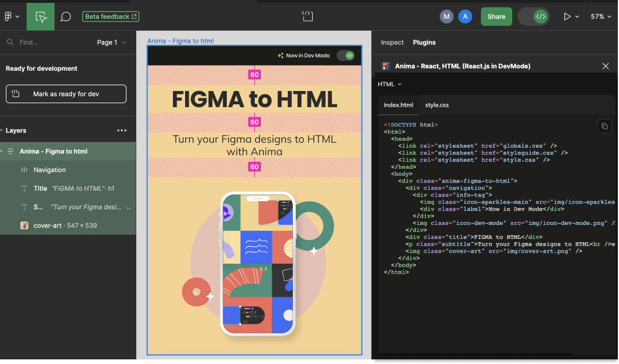Open the 57% zoom dropdown
This screenshot has width=619, height=364.
pyautogui.click(x=601, y=17)
